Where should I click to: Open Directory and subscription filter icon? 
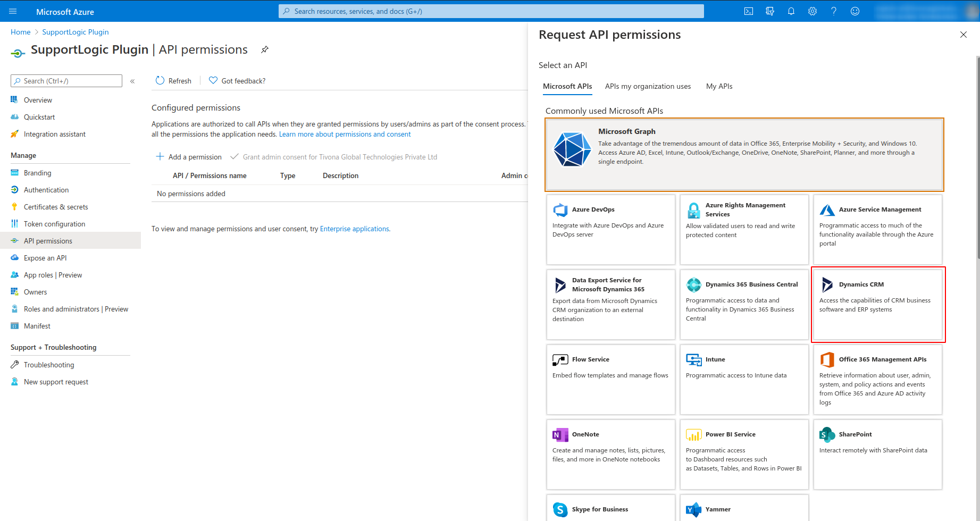770,11
